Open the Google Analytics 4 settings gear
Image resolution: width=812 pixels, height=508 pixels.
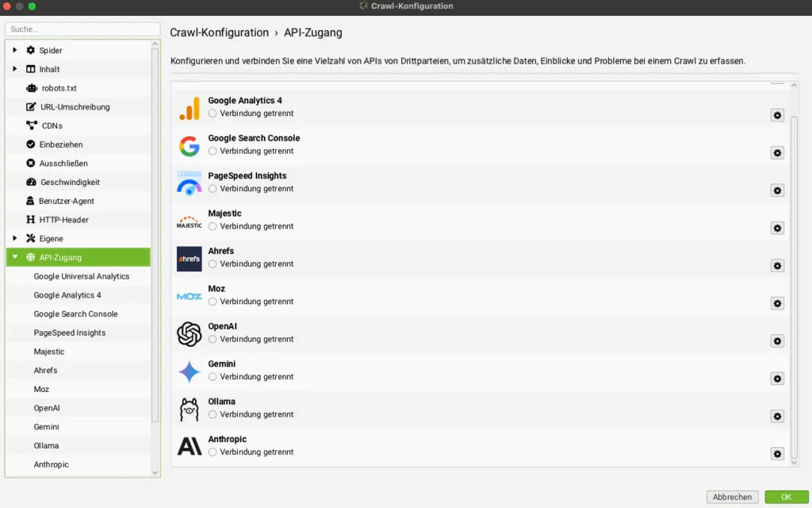[777, 115]
